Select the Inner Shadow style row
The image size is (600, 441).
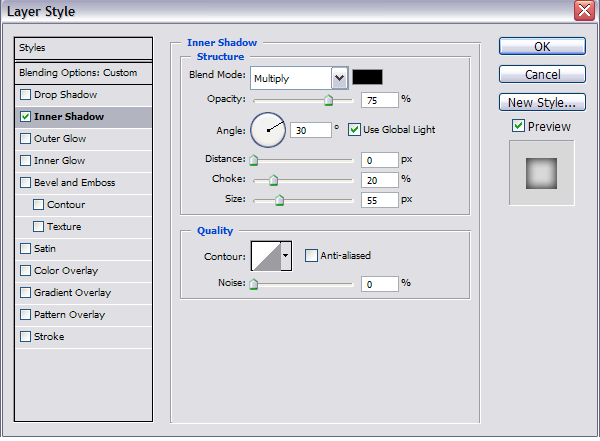(x=83, y=117)
